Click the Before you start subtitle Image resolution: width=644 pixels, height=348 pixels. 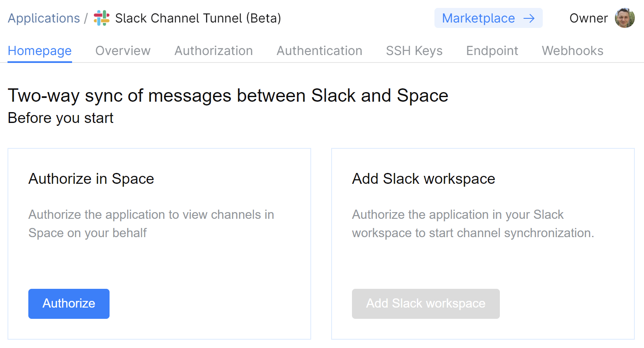tap(60, 118)
